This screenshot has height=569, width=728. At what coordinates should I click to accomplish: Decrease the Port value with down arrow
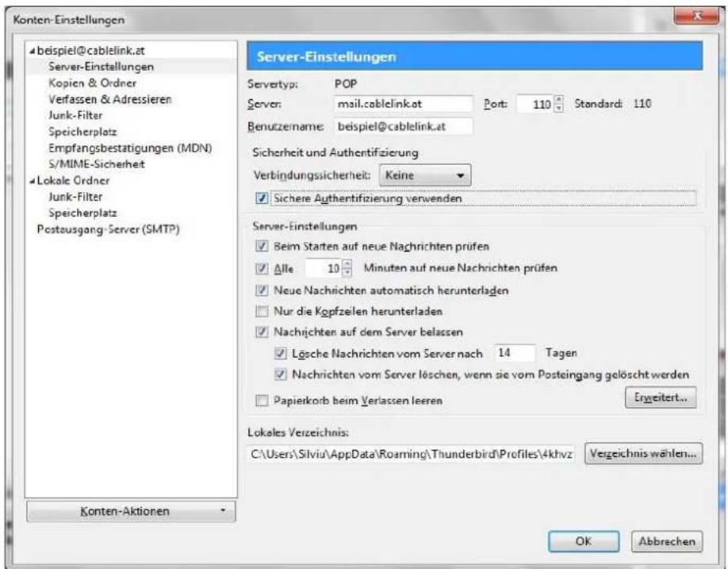(559, 108)
